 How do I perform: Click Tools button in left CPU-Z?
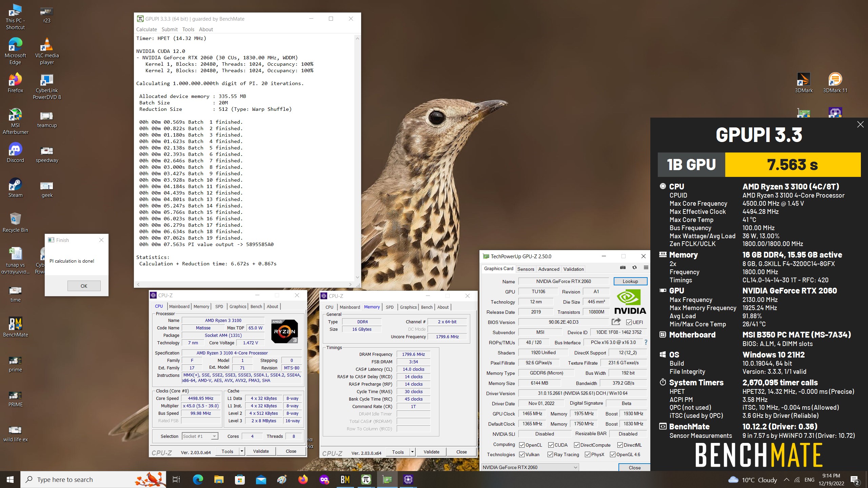coord(227,451)
